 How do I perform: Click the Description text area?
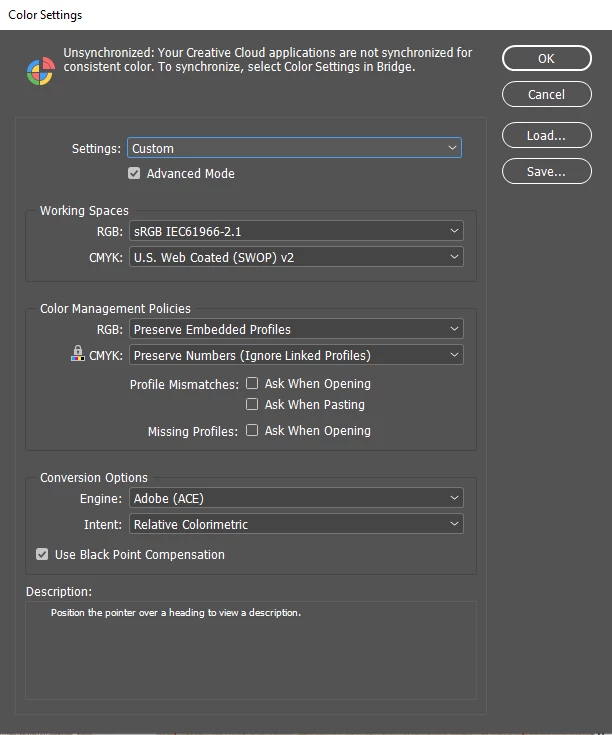(251, 651)
